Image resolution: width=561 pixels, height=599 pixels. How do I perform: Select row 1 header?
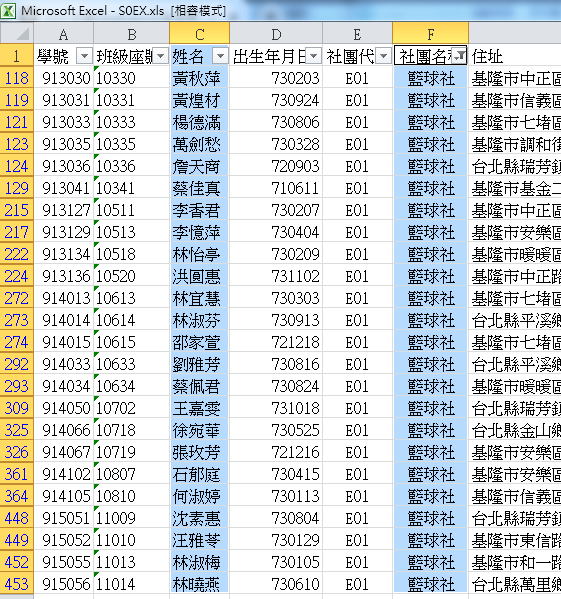17,56
